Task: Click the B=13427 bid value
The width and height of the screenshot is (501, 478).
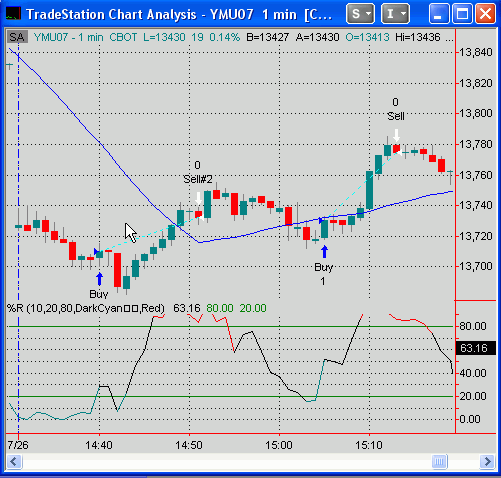Action: click(267, 37)
